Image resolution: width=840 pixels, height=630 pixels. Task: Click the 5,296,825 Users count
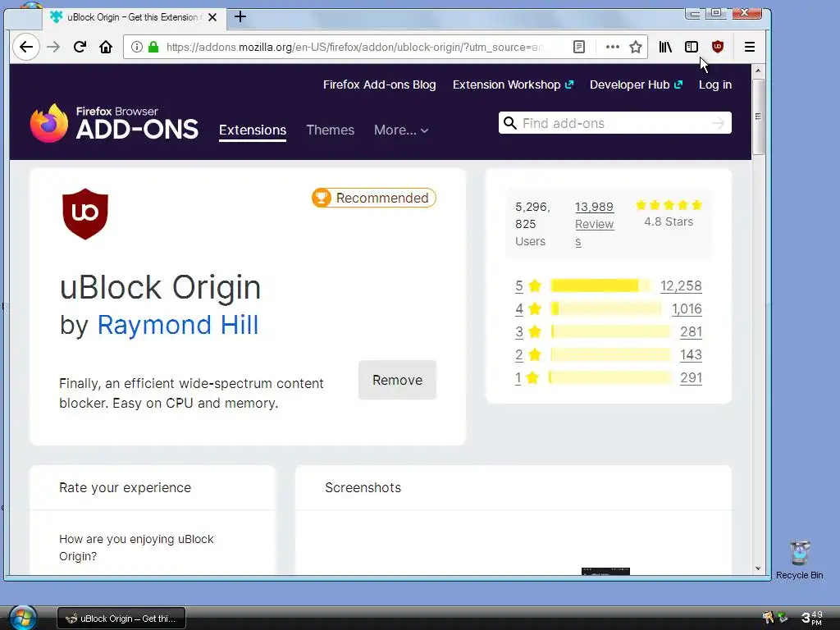click(533, 224)
